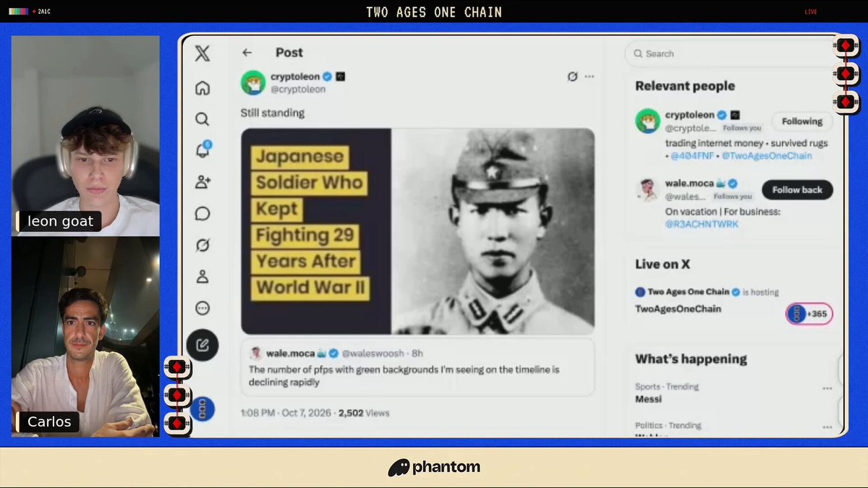Open the More circle-dots sidebar icon
The image size is (868, 488).
pos(203,308)
